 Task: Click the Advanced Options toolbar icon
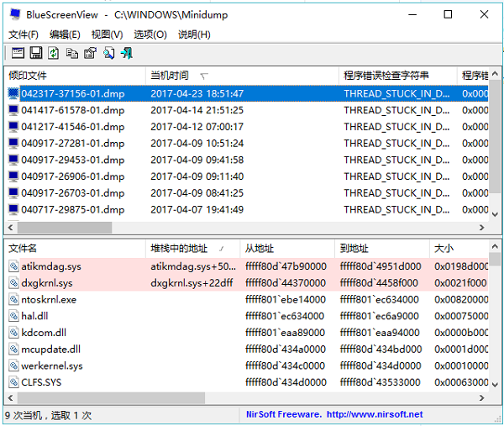(x=18, y=53)
